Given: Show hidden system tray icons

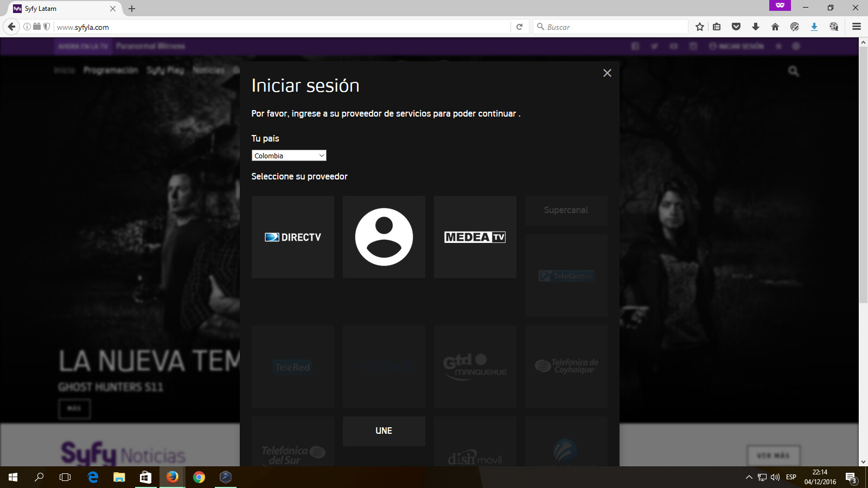Looking at the screenshot, I should 749,477.
